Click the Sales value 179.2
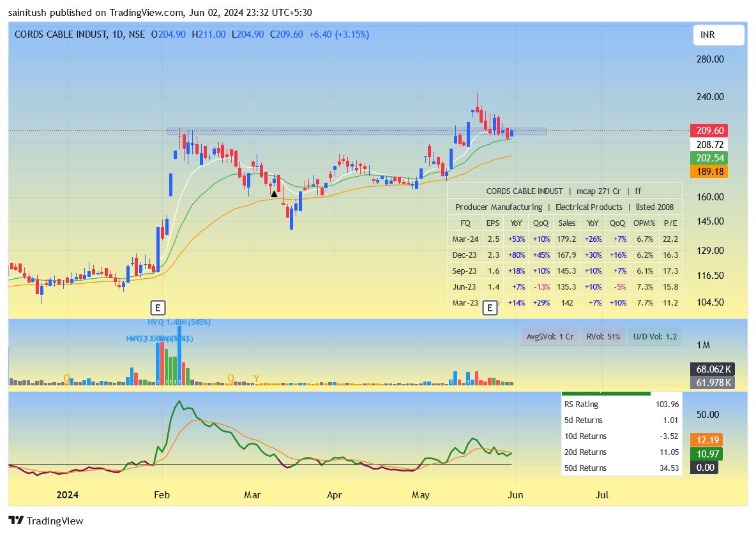 [x=567, y=239]
